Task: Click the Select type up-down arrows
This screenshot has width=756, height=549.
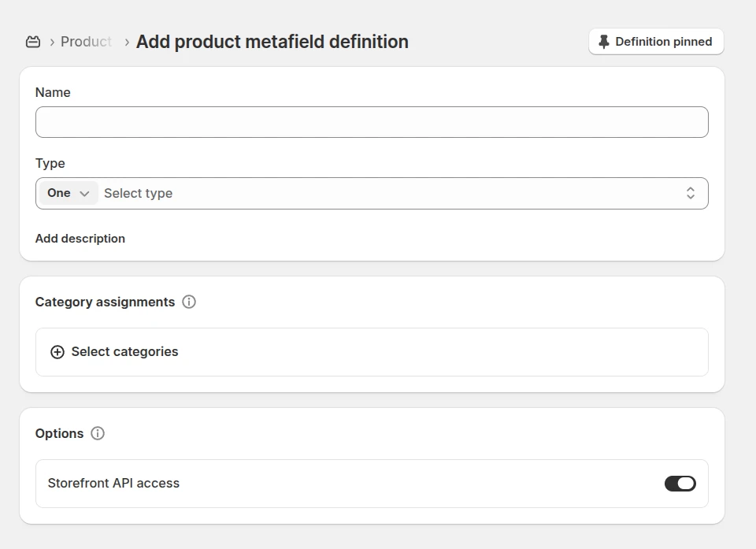Action: click(690, 194)
